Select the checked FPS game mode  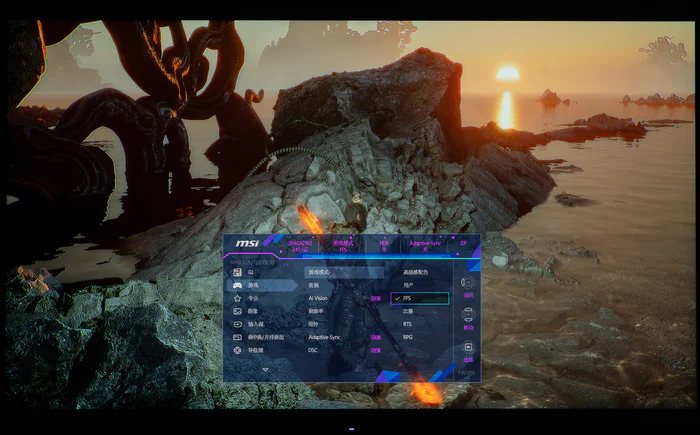420,298
